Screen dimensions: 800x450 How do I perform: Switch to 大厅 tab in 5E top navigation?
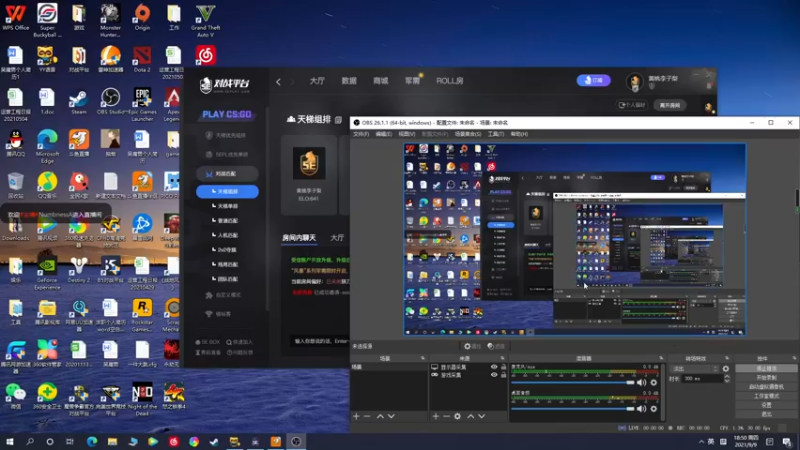pos(317,81)
